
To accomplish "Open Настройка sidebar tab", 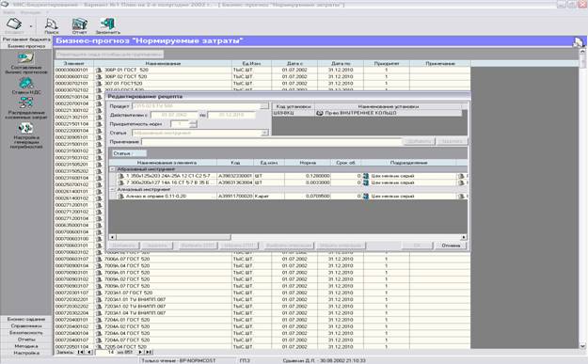I will click(x=26, y=353).
